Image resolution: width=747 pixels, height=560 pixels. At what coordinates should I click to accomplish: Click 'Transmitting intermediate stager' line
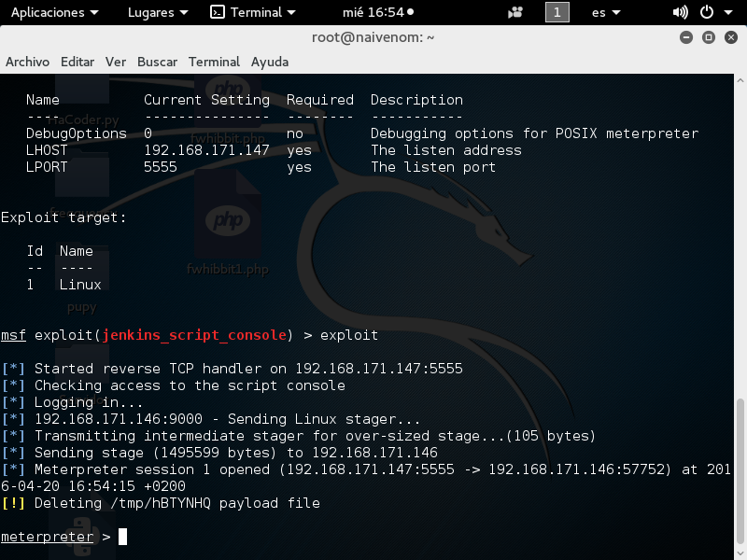click(299, 436)
